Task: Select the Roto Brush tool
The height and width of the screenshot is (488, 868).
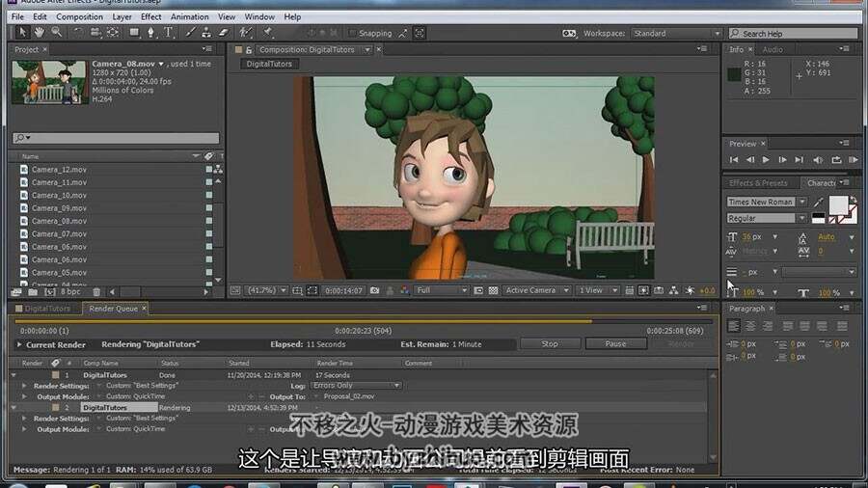Action: 245,33
